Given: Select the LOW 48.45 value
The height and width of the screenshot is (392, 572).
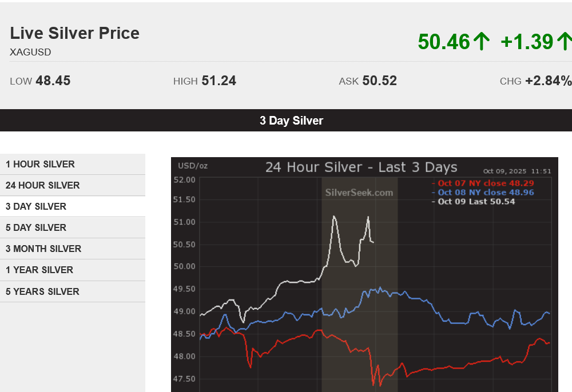Looking at the screenshot, I should pos(53,81).
